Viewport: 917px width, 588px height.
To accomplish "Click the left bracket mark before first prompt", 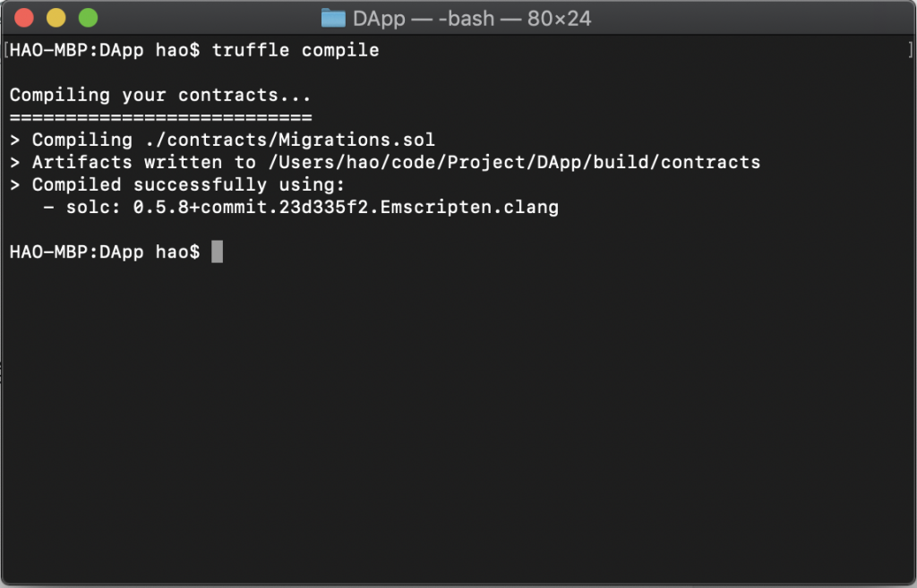I will coord(6,50).
